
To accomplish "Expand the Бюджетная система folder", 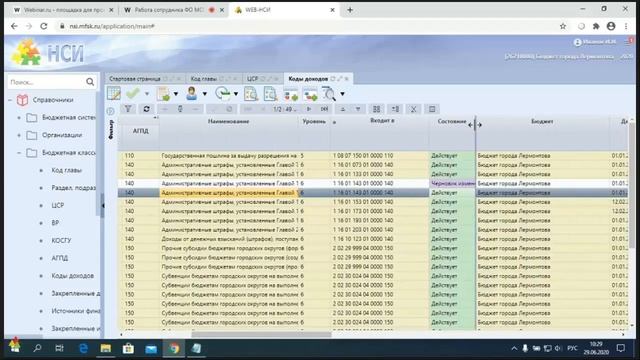I will [x=19, y=118].
